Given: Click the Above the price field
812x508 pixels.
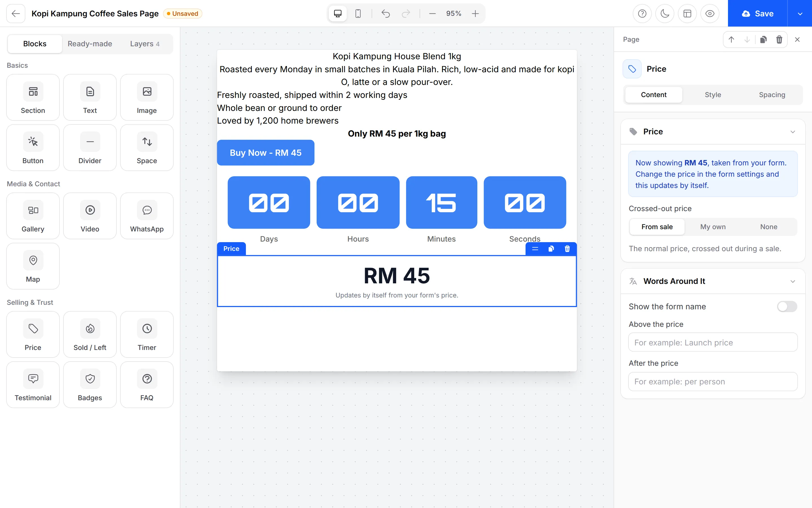Looking at the screenshot, I should tap(713, 342).
